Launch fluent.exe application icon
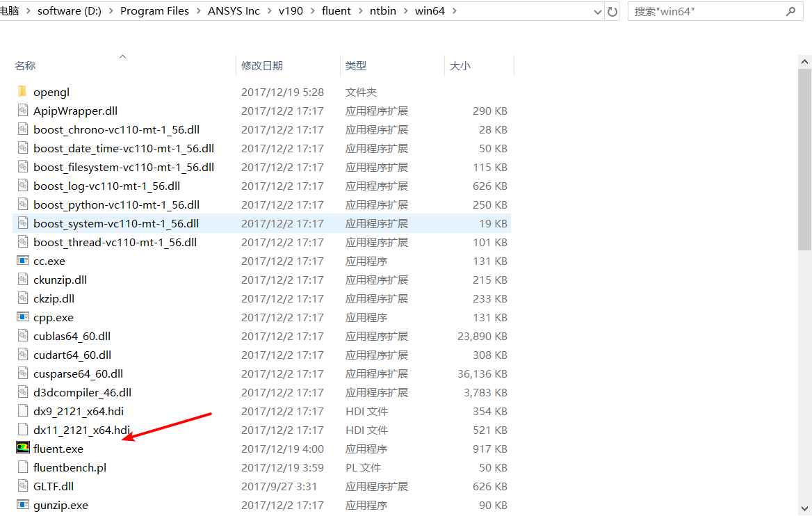The width and height of the screenshot is (812, 516). (22, 448)
